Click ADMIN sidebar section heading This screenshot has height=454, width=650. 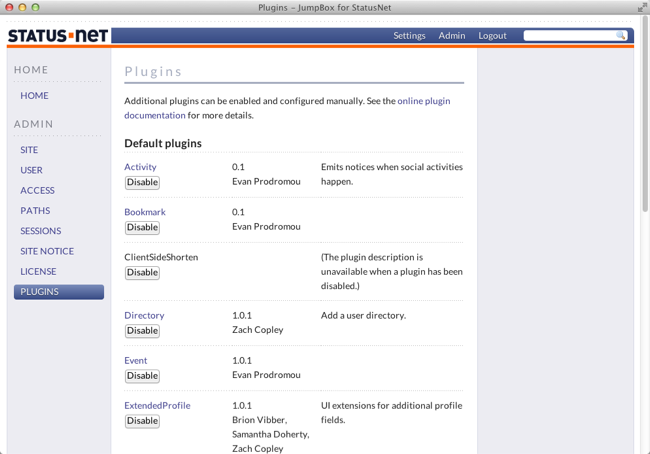click(x=33, y=124)
